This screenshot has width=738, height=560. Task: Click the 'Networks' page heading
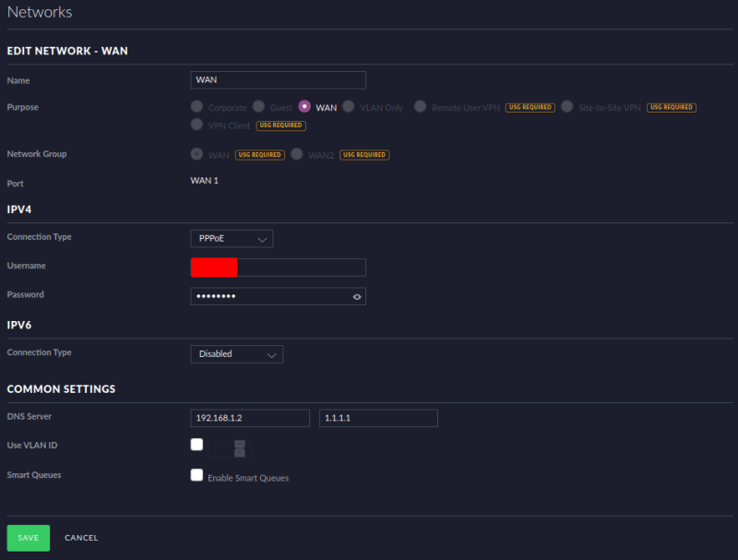click(x=40, y=12)
